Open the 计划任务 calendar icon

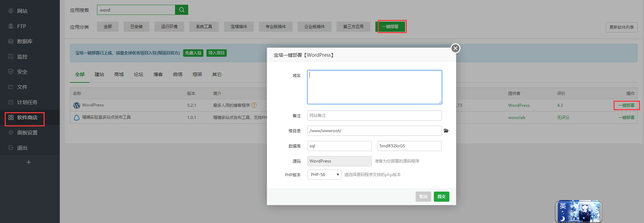point(11,102)
